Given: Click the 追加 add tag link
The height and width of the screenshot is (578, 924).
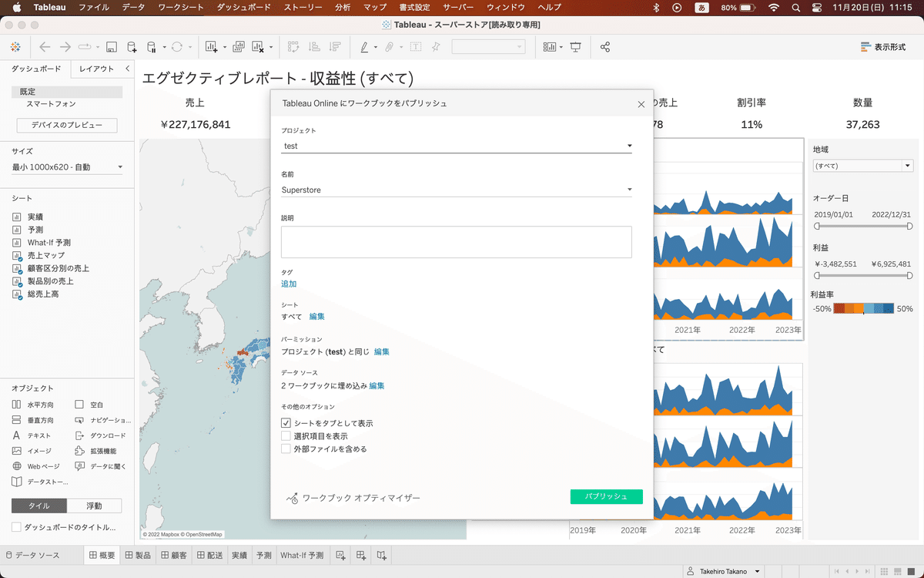Looking at the screenshot, I should click(x=289, y=284).
